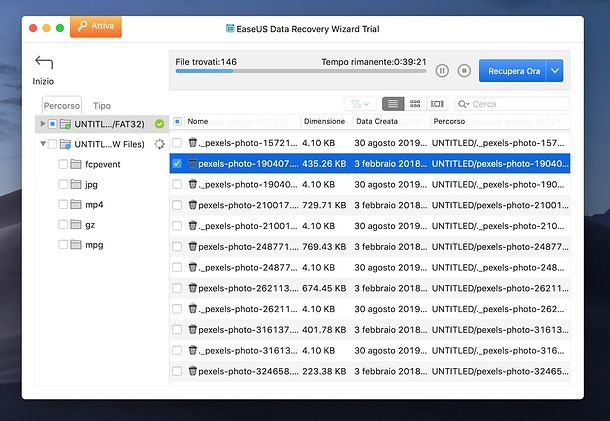610x421 pixels.
Task: Click the orange Attiva button
Action: coord(96,26)
